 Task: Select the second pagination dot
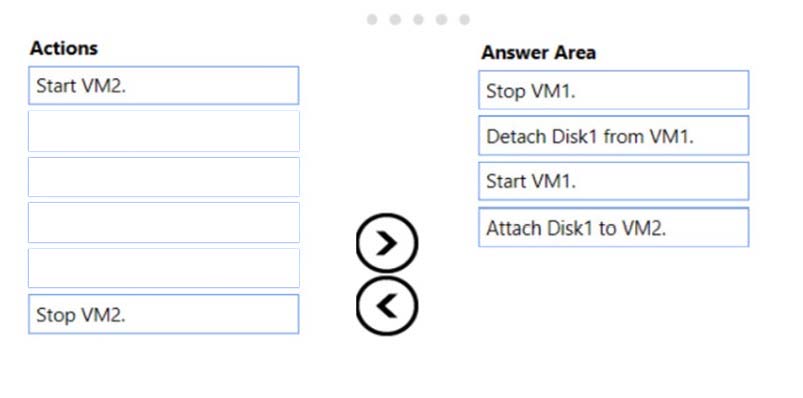pyautogui.click(x=395, y=19)
